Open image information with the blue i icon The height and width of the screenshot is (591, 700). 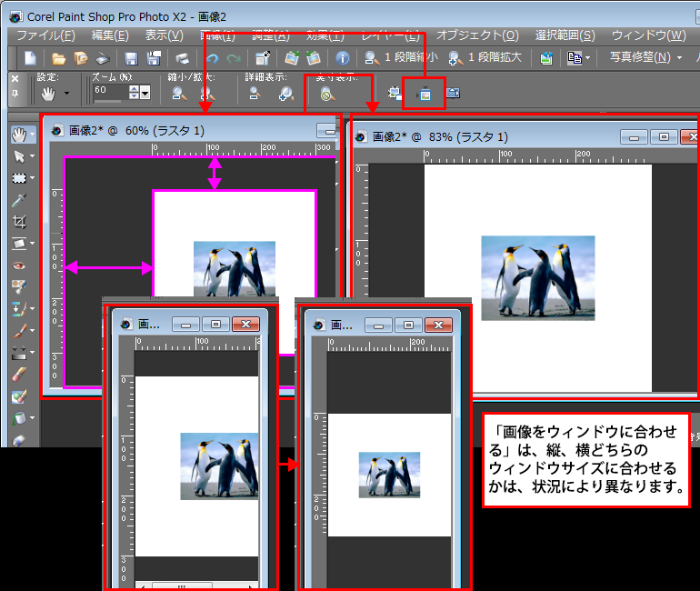(x=342, y=58)
